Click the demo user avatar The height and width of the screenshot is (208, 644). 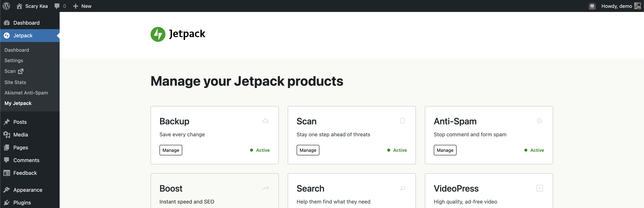(x=637, y=6)
